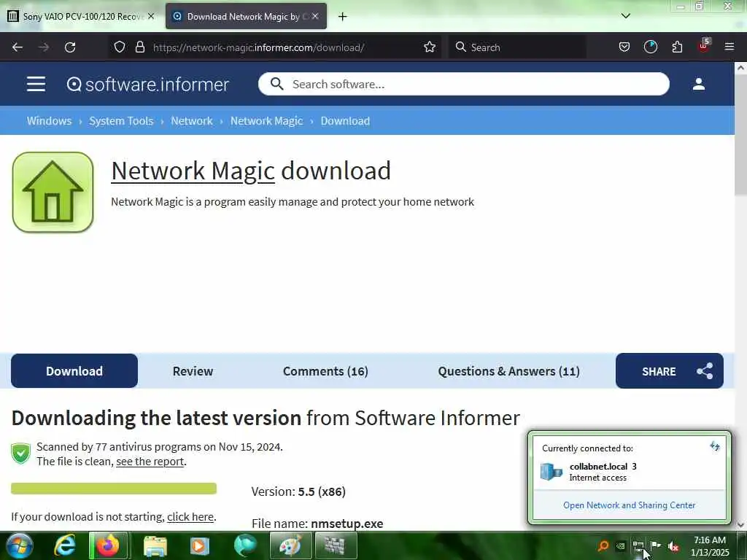Viewport: 747px width, 560px height.
Task: Open the see the report link
Action: [x=150, y=462]
